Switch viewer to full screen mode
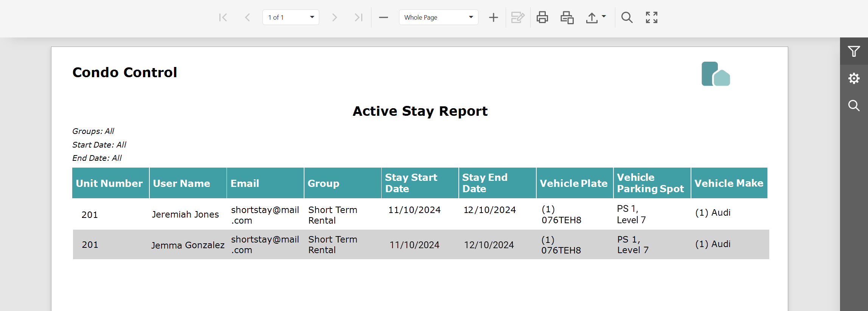 pyautogui.click(x=652, y=17)
